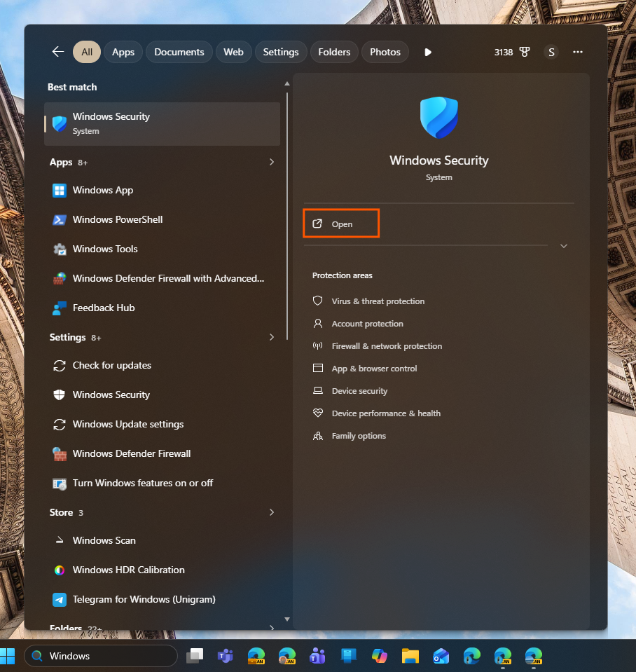Open the three-dot options menu
This screenshot has width=636, height=672.
pos(578,52)
